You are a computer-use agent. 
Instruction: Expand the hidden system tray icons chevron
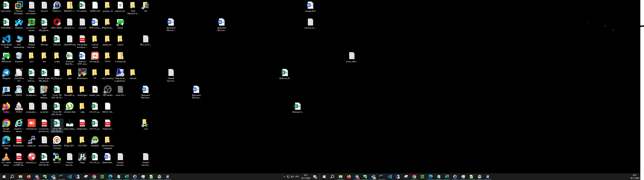[x=284, y=177]
